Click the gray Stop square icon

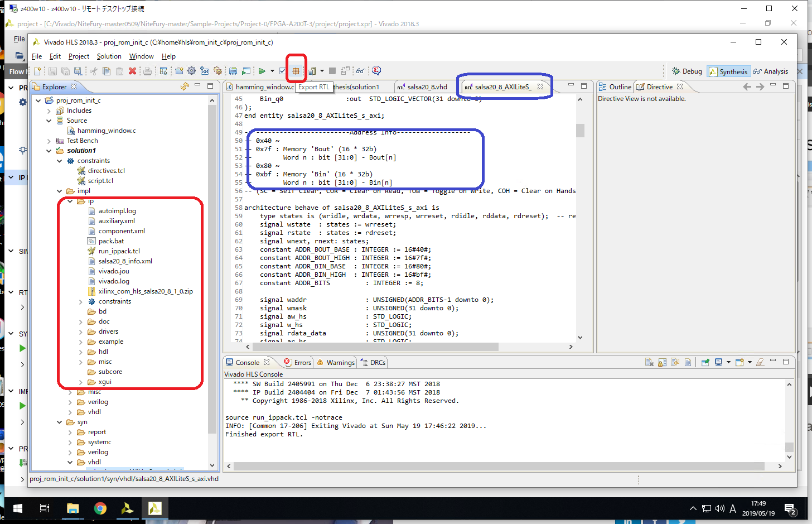coord(332,71)
